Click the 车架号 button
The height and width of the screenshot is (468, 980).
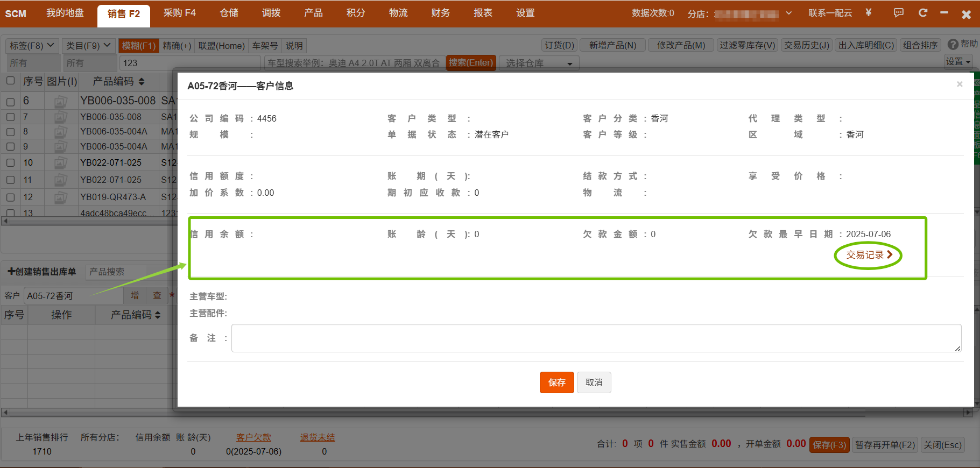pyautogui.click(x=265, y=46)
